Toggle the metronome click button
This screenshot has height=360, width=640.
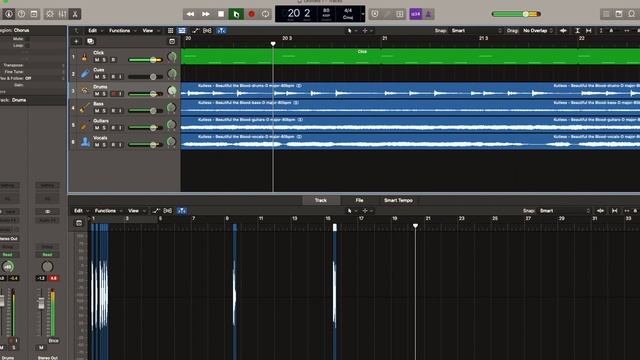428,14
